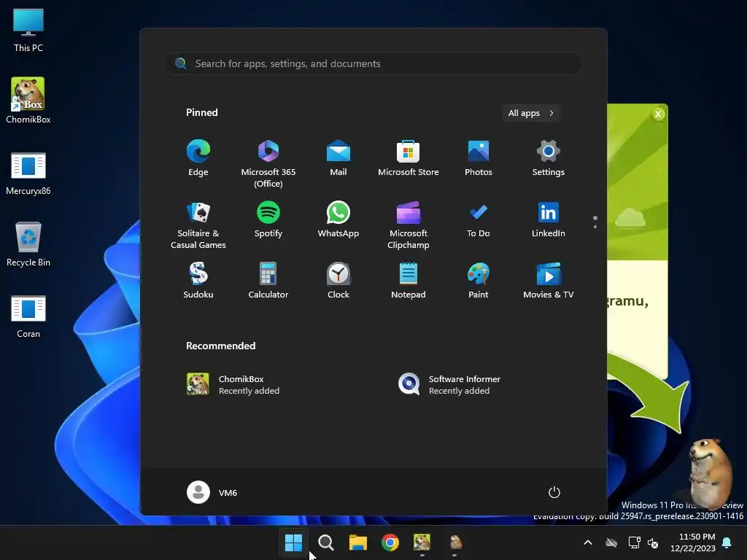747x560 pixels.
Task: Show hidden tray icons chevron
Action: (588, 542)
